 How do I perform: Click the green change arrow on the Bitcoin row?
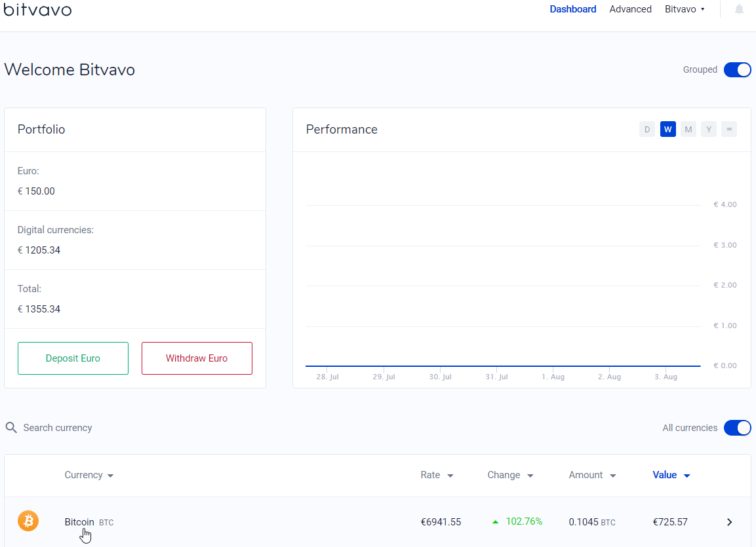(495, 522)
